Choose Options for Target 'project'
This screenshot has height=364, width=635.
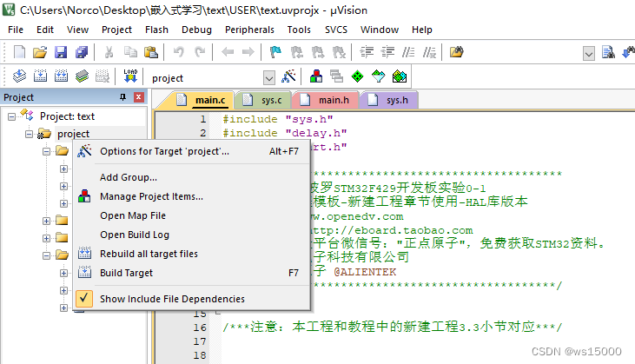tap(192, 151)
